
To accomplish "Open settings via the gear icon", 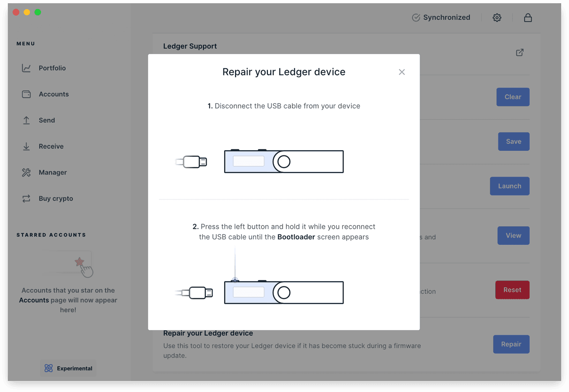I will [497, 18].
